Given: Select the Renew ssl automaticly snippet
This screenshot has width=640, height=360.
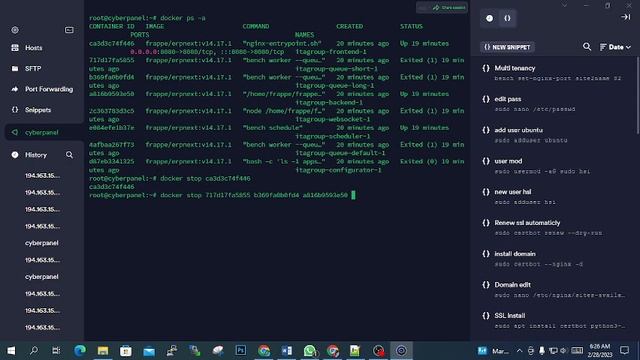Looking at the screenshot, I should click(x=555, y=227).
